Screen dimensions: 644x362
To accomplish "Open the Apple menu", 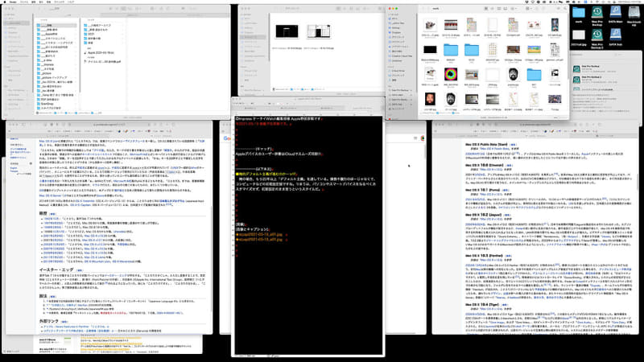I will click(3, 2).
